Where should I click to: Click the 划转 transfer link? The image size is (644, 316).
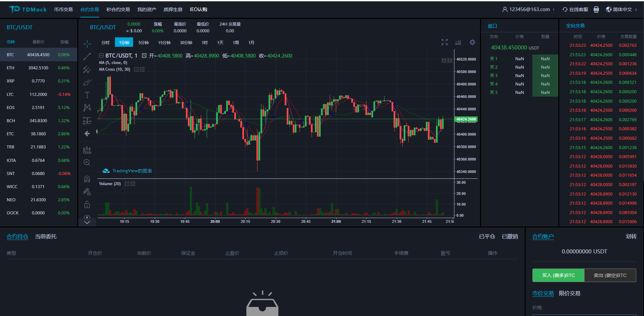point(631,236)
